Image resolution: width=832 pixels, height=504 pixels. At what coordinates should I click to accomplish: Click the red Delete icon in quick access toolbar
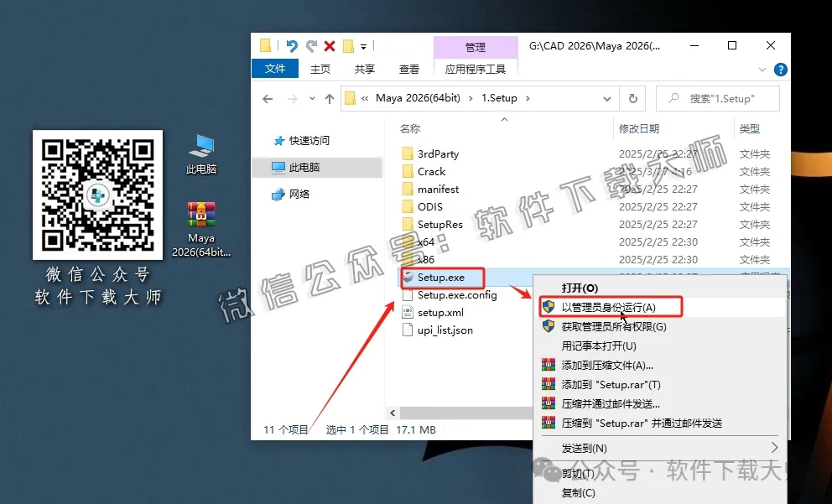330,45
